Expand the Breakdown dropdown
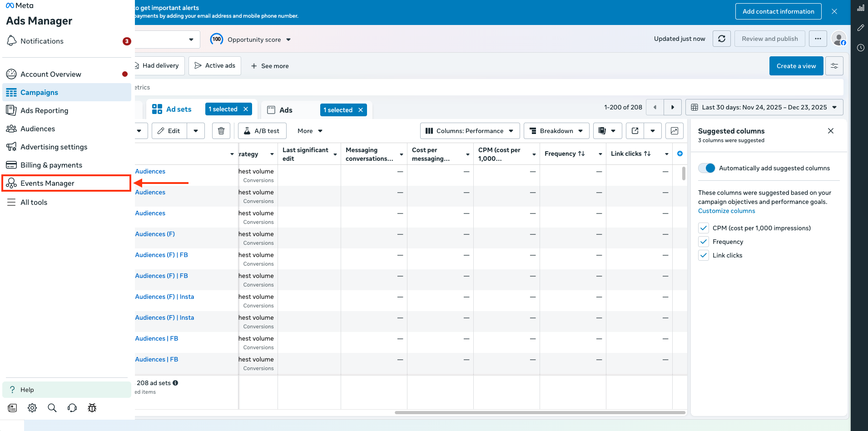 pos(556,131)
